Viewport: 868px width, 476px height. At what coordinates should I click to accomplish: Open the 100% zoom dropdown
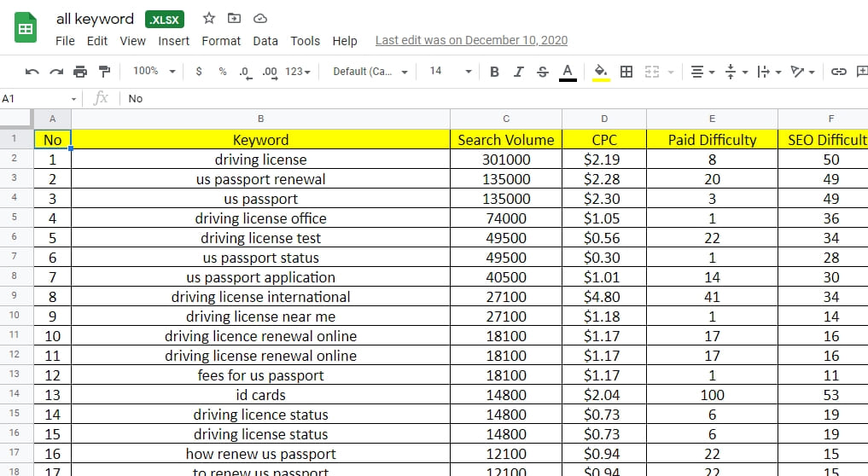154,72
